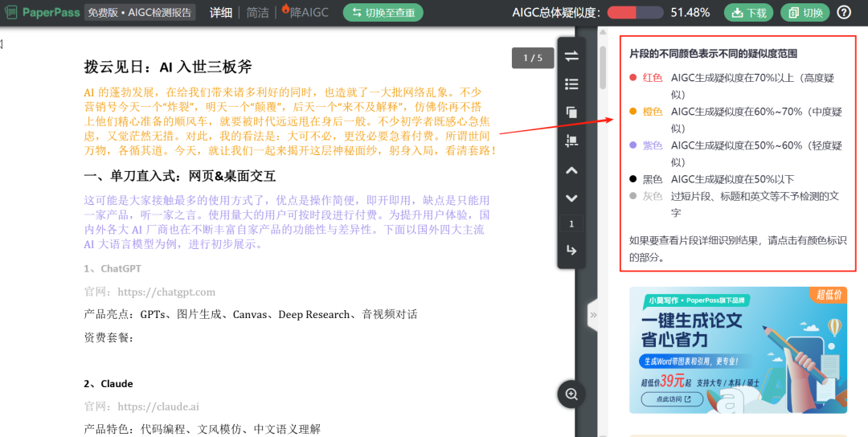The width and height of the screenshot is (868, 437).
Task: Click the magnifier zoom-in button
Action: pos(571,394)
